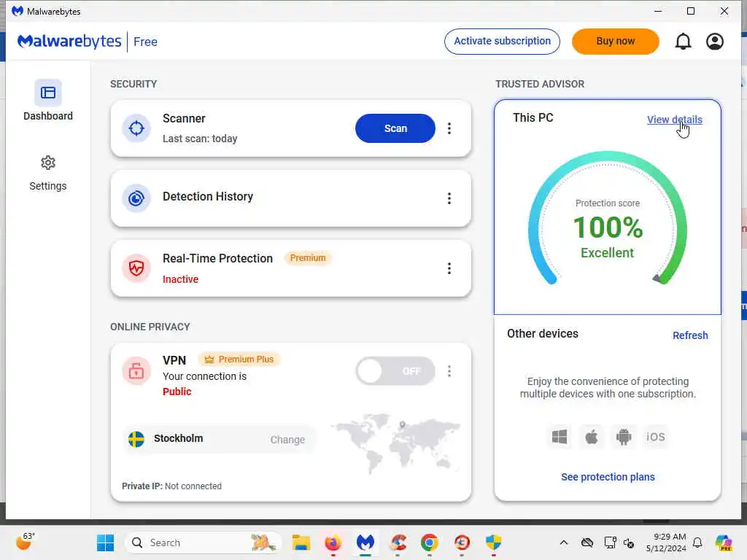The image size is (747, 560).
Task: Click the Apple platform icon under Other devices
Action: pos(591,437)
